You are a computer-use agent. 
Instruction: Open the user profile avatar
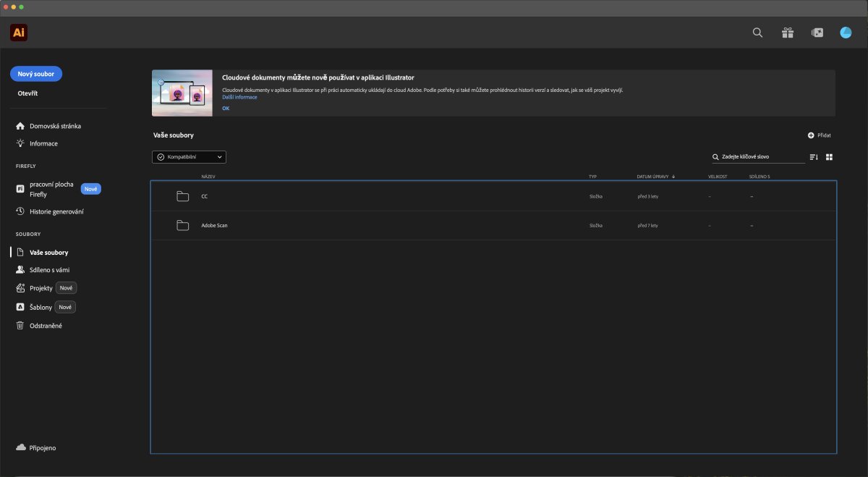tap(846, 33)
